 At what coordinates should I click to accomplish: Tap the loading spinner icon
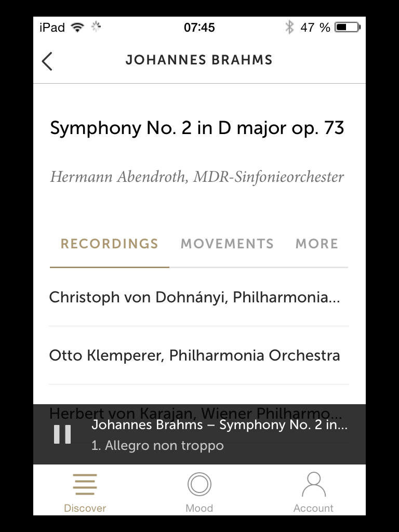point(96,27)
